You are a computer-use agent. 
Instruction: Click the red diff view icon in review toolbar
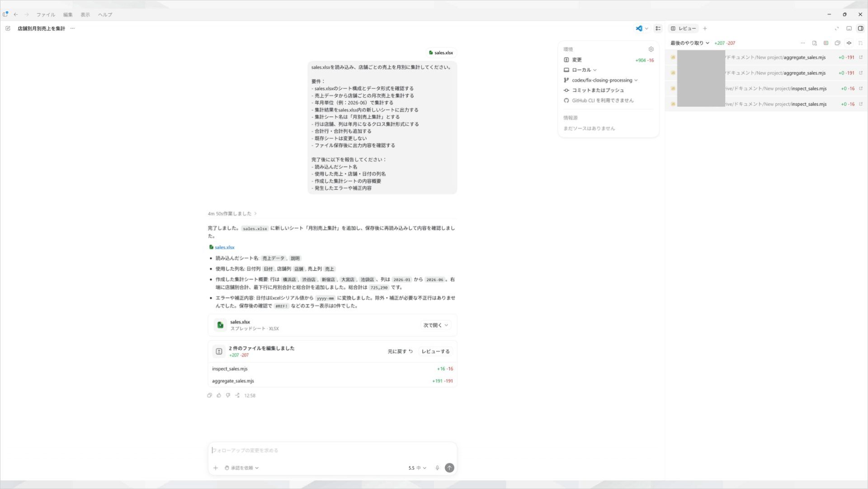[826, 43]
